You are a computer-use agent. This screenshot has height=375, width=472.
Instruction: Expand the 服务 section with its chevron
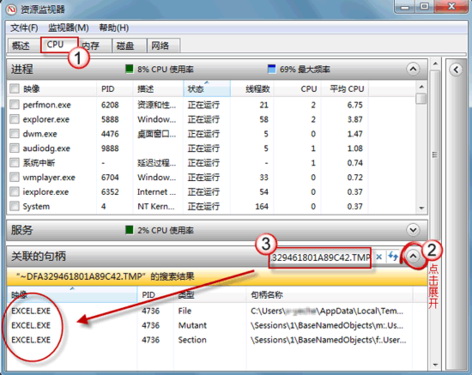pyautogui.click(x=413, y=230)
